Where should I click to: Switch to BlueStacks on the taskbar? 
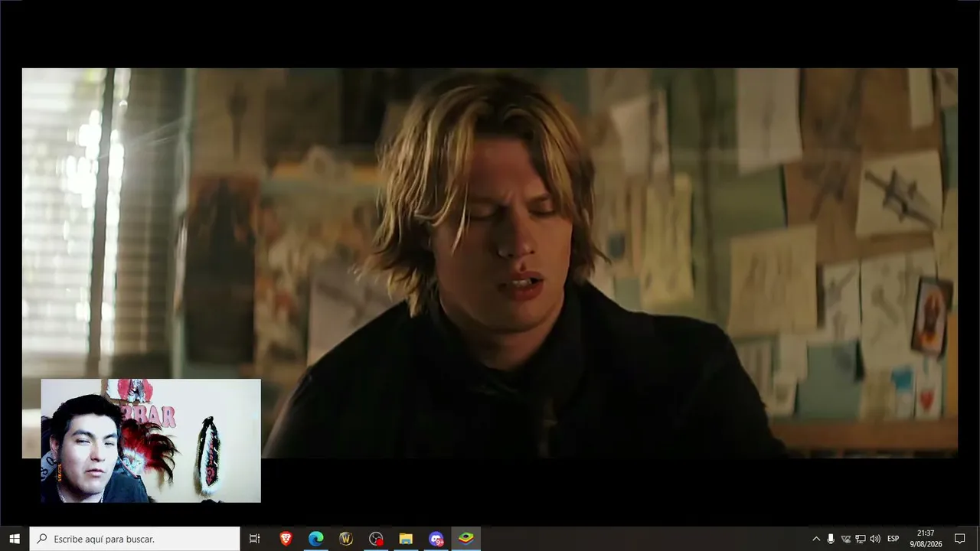pyautogui.click(x=465, y=539)
